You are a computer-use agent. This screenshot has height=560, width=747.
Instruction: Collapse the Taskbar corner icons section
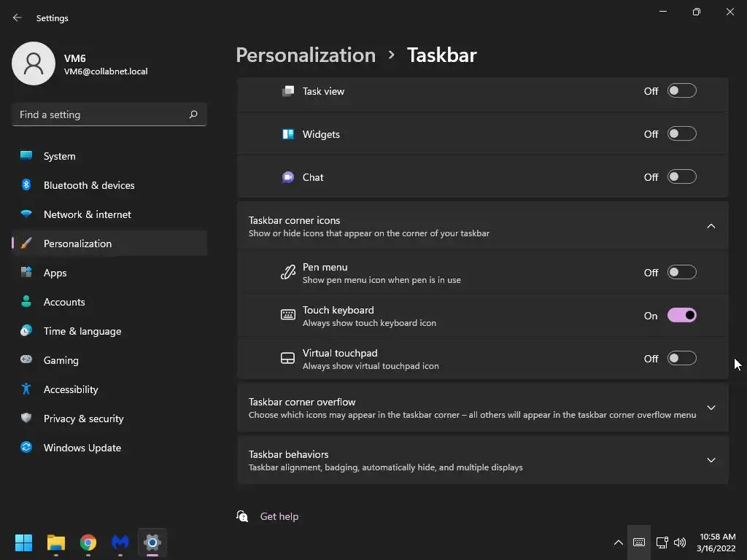point(711,226)
